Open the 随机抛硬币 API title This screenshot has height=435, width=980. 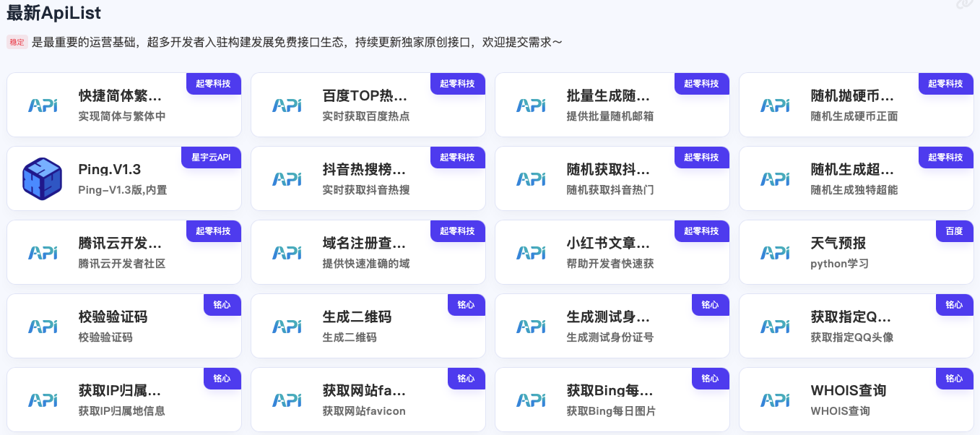click(852, 96)
